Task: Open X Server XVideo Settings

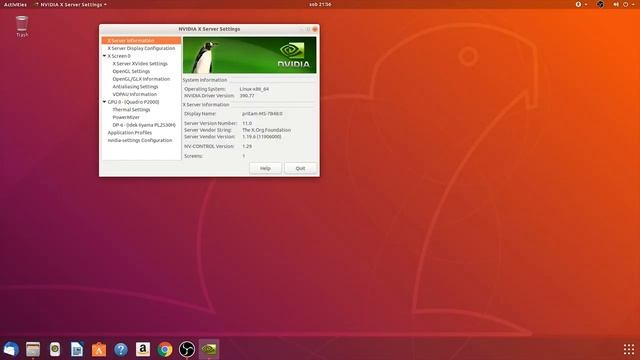Action: pyautogui.click(x=140, y=64)
